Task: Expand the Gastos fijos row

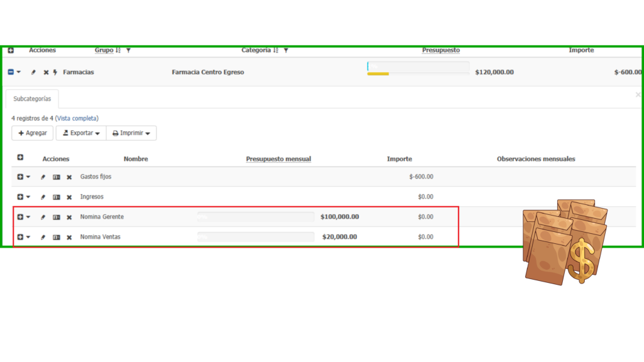Action: pyautogui.click(x=20, y=177)
